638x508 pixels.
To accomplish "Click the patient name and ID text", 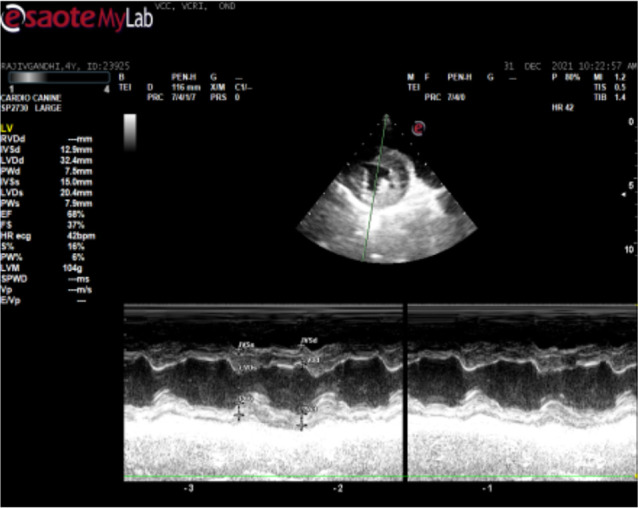I will [x=58, y=68].
